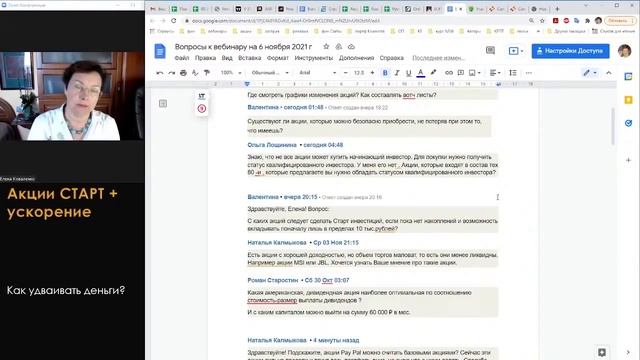This screenshot has width=640, height=360.
Task: Open the Arial font dropdown
Action: pyautogui.click(x=318, y=73)
